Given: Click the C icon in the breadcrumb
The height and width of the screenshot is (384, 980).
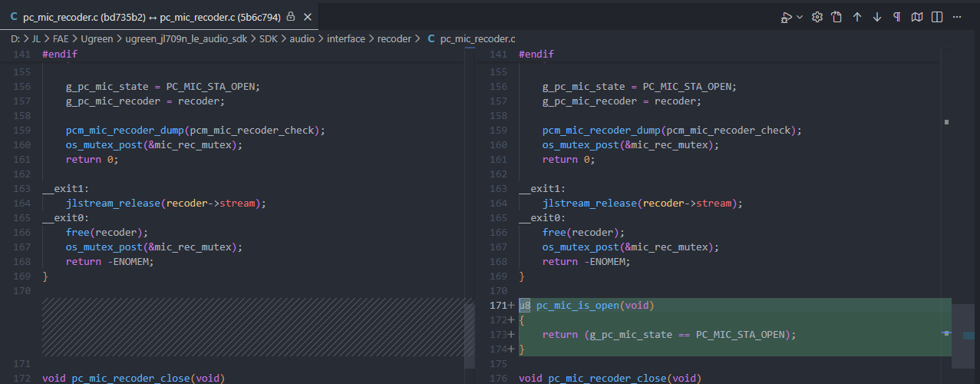Looking at the screenshot, I should (x=431, y=38).
